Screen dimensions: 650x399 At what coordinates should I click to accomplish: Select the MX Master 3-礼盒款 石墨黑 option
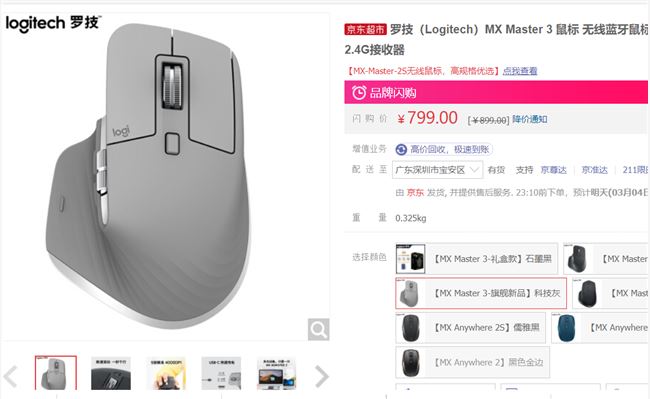click(477, 259)
